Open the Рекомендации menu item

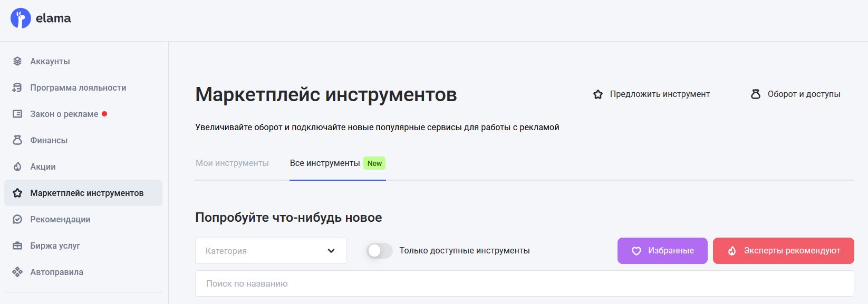click(83, 219)
